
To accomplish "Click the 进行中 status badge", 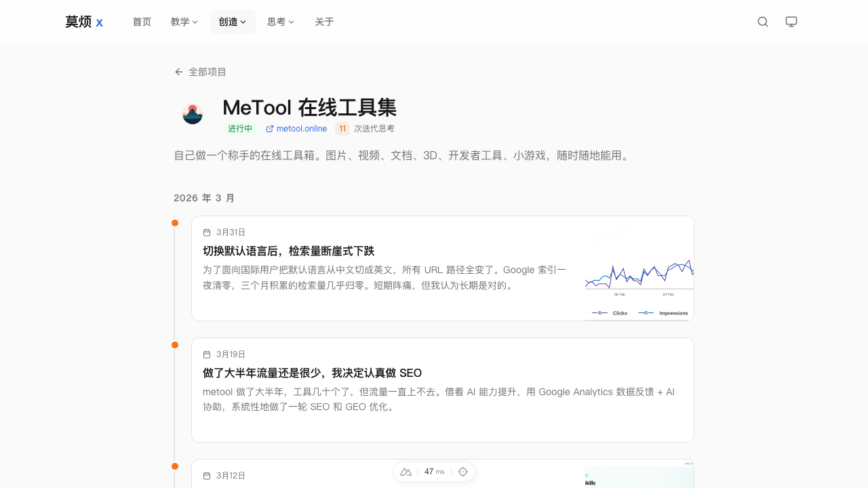I will (239, 128).
